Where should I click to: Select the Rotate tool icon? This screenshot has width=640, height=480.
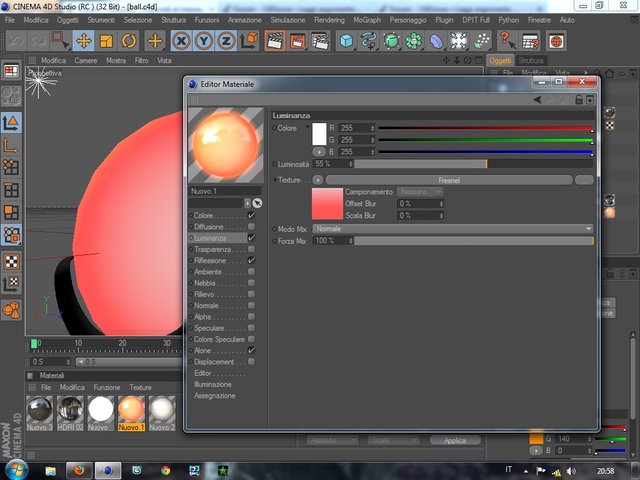tap(129, 41)
